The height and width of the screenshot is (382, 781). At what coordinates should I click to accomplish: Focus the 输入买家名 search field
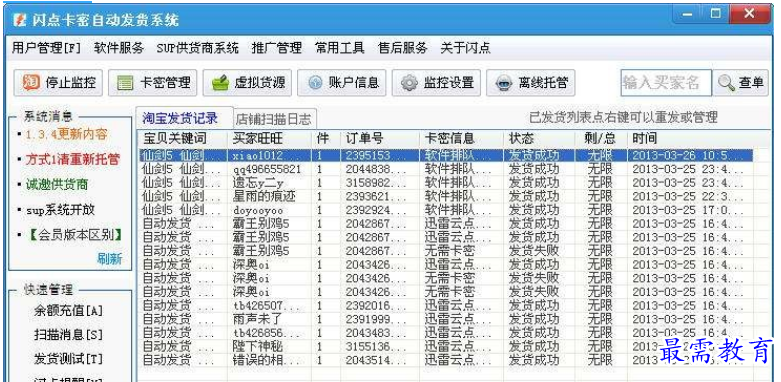point(665,83)
